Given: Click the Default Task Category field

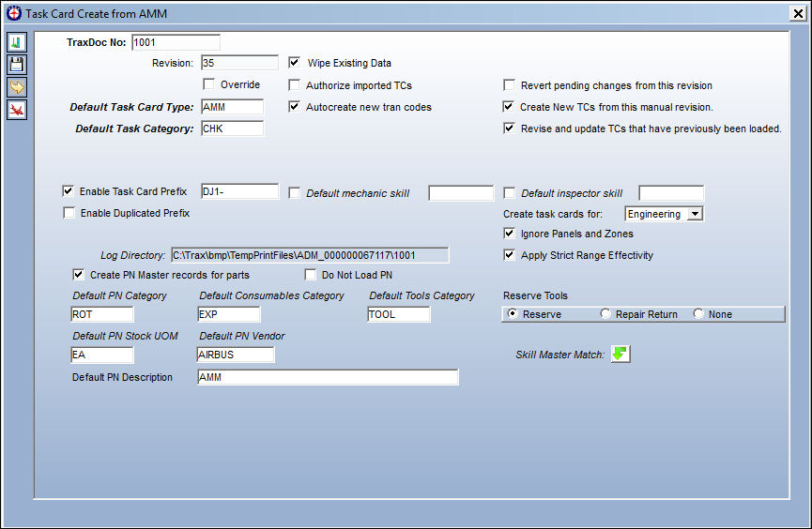Looking at the screenshot, I should (232, 128).
